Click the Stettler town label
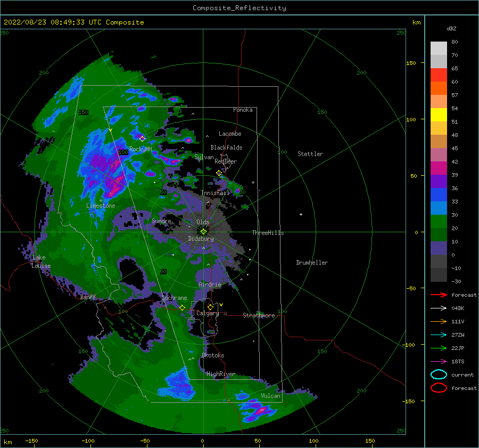This screenshot has width=479, height=448. (310, 154)
